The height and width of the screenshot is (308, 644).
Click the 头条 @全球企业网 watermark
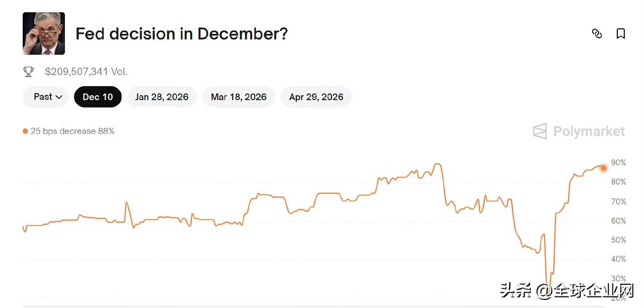[567, 291]
